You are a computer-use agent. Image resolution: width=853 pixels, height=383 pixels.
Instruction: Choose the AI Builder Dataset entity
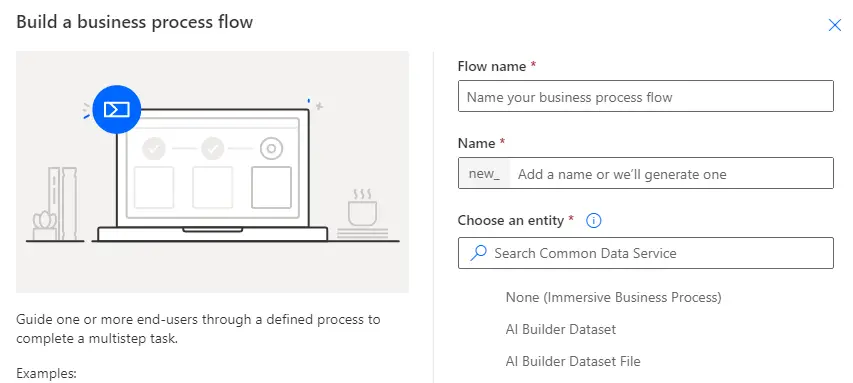tap(561, 330)
